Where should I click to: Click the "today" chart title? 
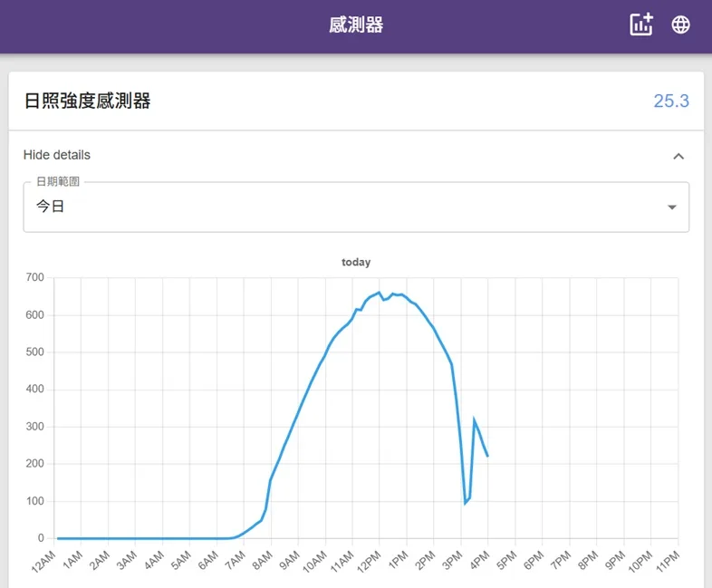[x=356, y=262]
